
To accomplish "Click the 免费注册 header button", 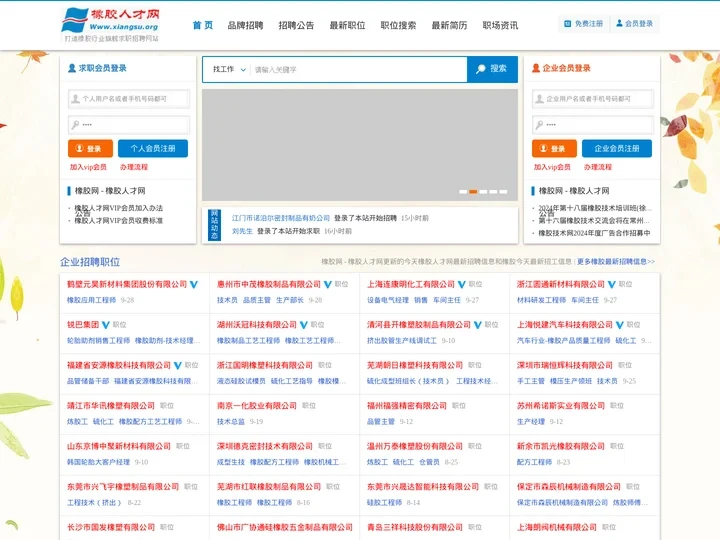I will coord(584,23).
